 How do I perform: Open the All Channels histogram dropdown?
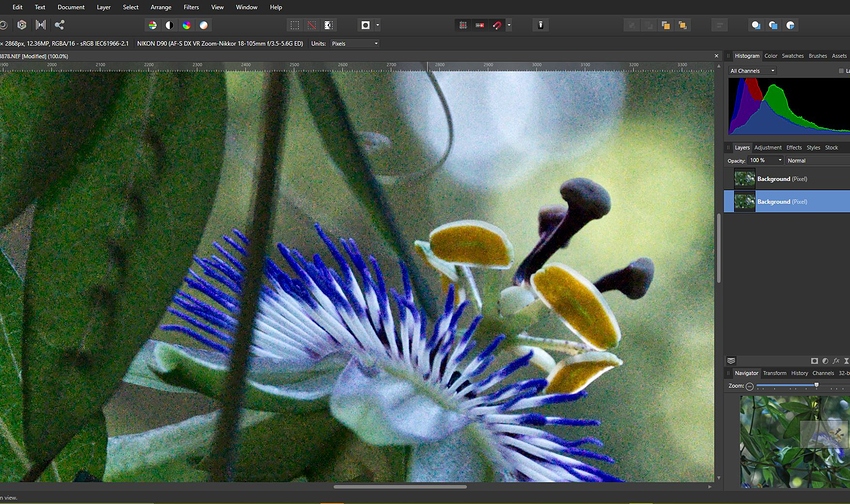(750, 71)
